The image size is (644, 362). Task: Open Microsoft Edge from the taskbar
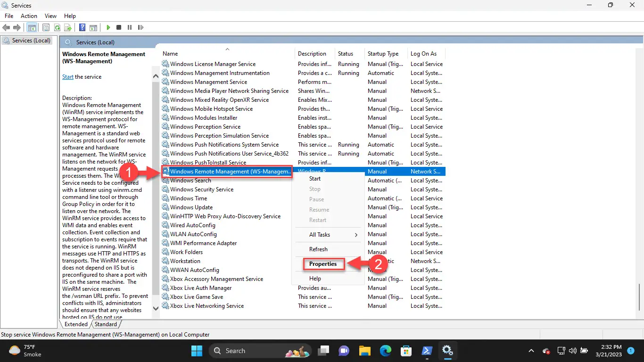[386, 351]
